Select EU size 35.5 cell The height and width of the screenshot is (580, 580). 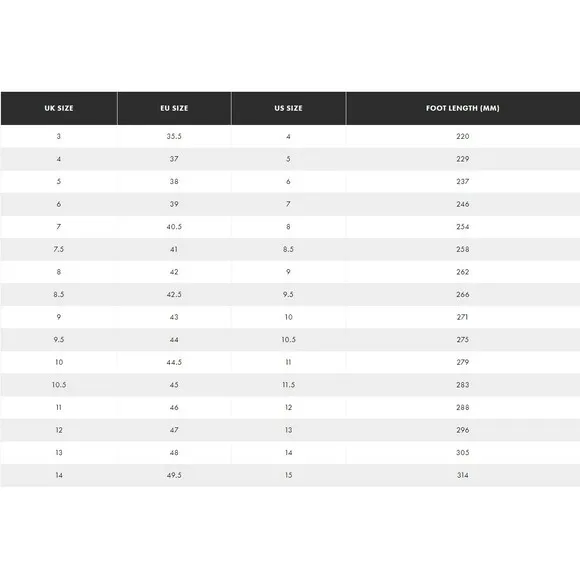[x=174, y=136]
